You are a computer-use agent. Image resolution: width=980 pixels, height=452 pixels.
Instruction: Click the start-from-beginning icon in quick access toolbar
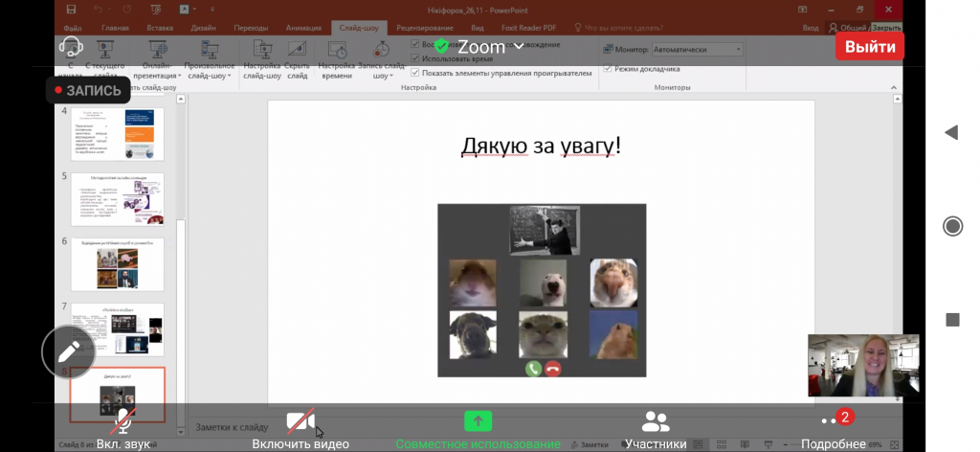coord(156,10)
